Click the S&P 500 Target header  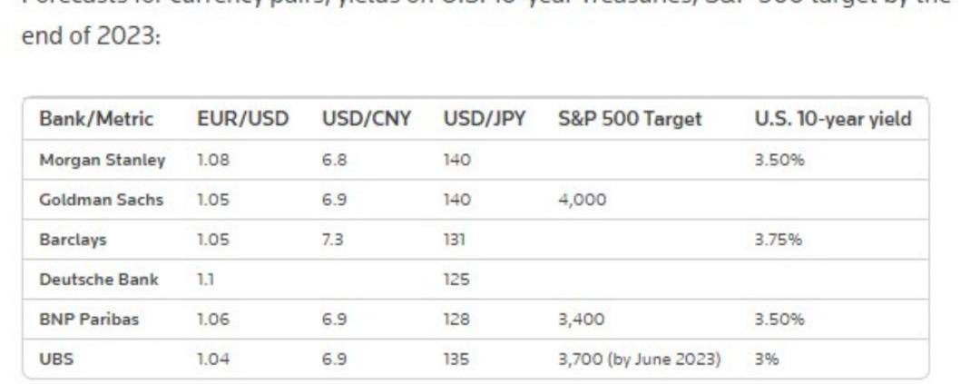[630, 119]
